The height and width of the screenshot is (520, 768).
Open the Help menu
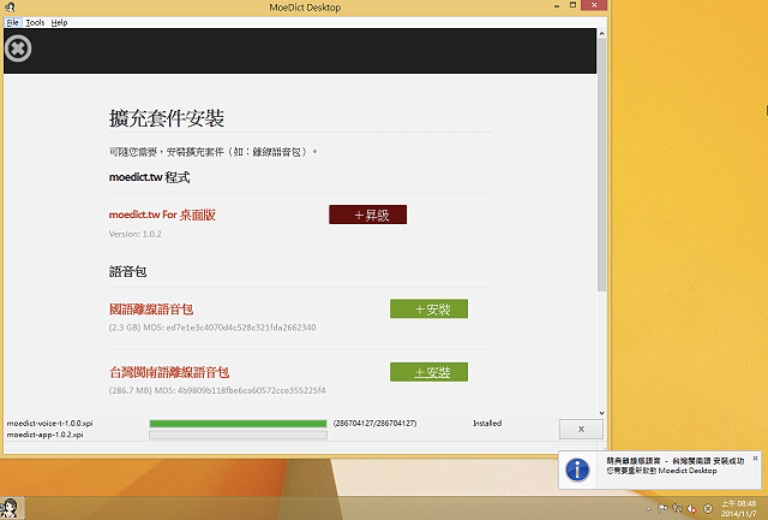(59, 23)
